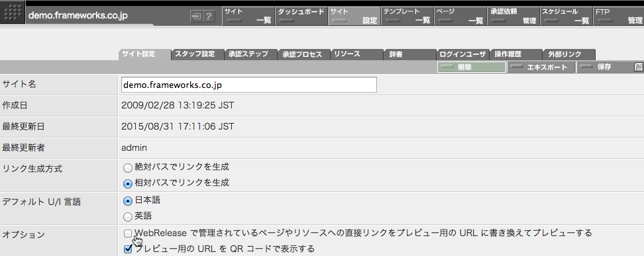Click the creation date 2009/02/28 13:19:25 JST

click(178, 105)
